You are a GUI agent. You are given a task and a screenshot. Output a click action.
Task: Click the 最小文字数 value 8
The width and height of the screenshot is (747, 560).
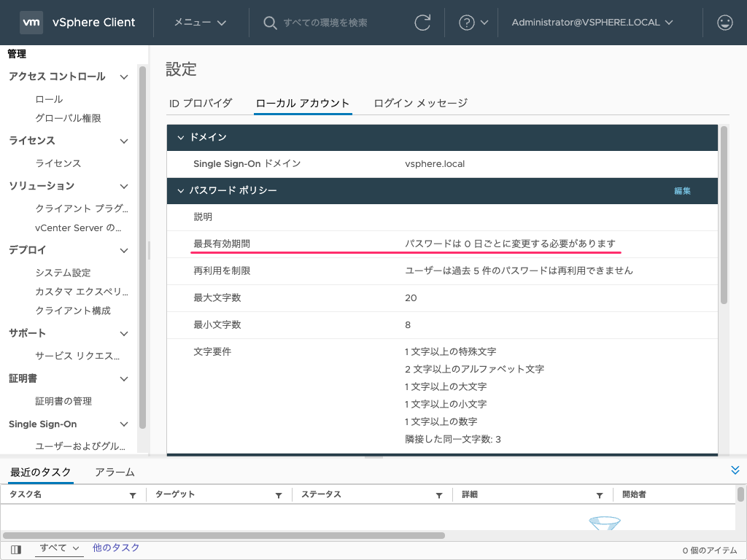click(x=408, y=325)
